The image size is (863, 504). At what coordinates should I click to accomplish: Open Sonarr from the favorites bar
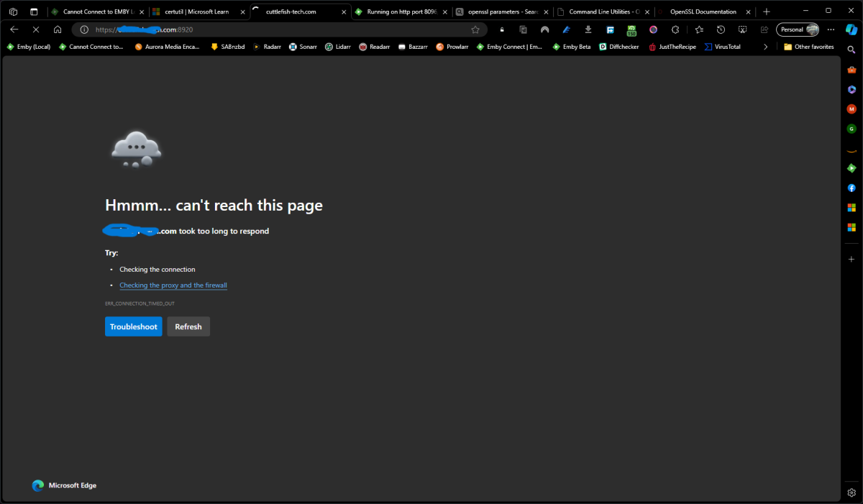303,46
